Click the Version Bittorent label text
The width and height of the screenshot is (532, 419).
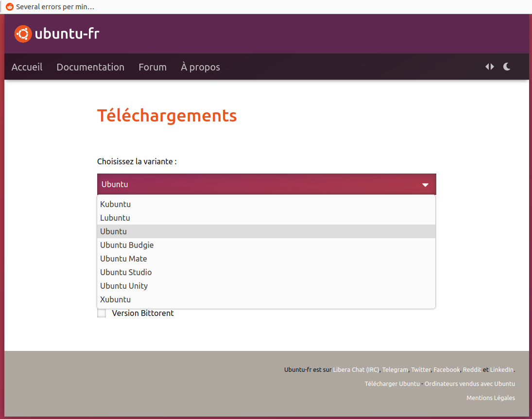coord(142,313)
